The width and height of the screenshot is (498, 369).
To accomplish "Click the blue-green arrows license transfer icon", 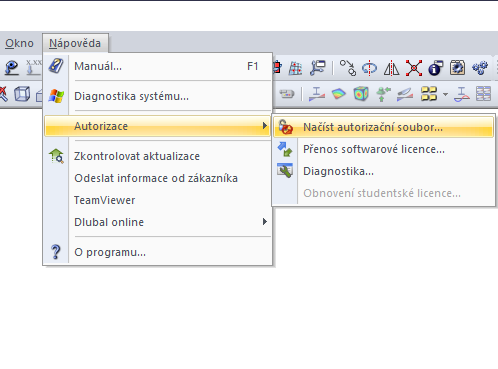I will coord(285,149).
